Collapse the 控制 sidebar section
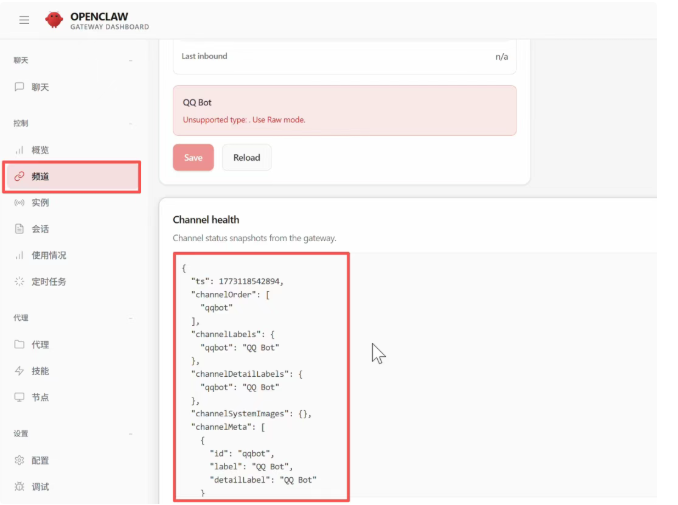Image resolution: width=678 pixels, height=505 pixels. coord(131,123)
